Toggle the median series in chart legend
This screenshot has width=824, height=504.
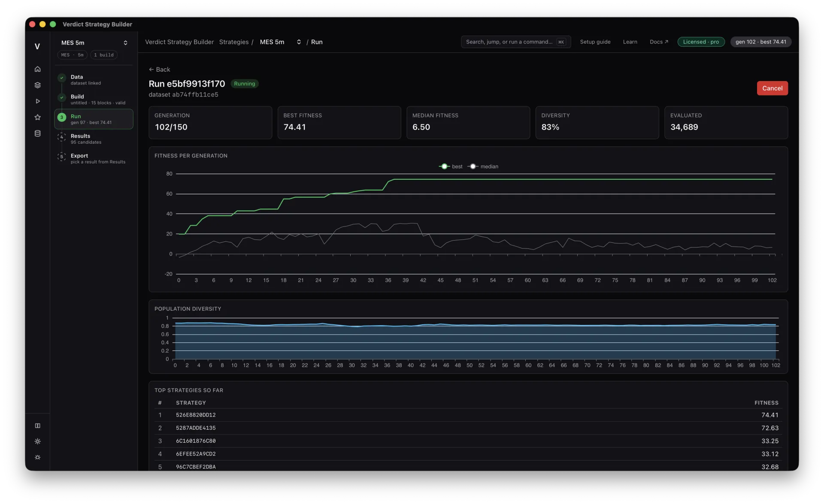(483, 166)
